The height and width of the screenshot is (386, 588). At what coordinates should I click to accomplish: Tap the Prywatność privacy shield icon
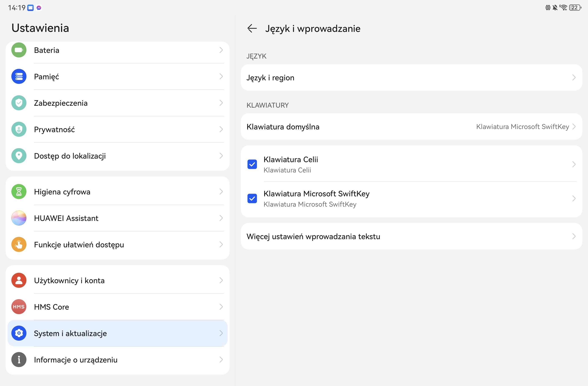19,129
